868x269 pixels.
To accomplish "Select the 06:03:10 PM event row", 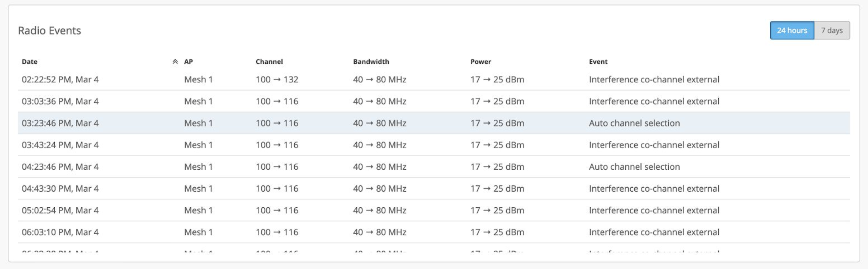I will [60, 232].
